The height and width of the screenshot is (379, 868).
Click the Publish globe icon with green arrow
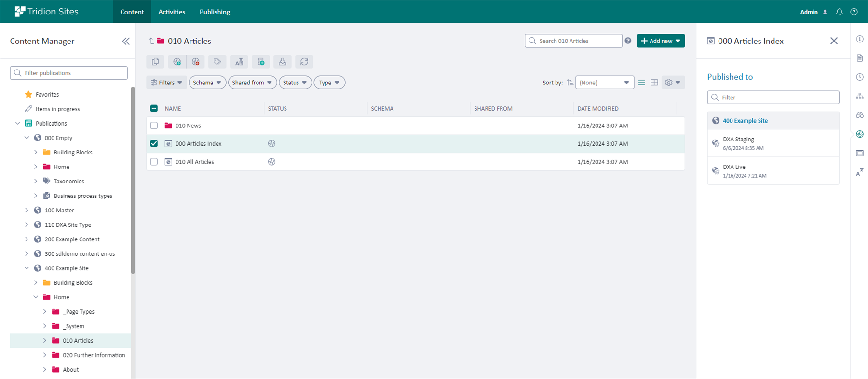(177, 62)
